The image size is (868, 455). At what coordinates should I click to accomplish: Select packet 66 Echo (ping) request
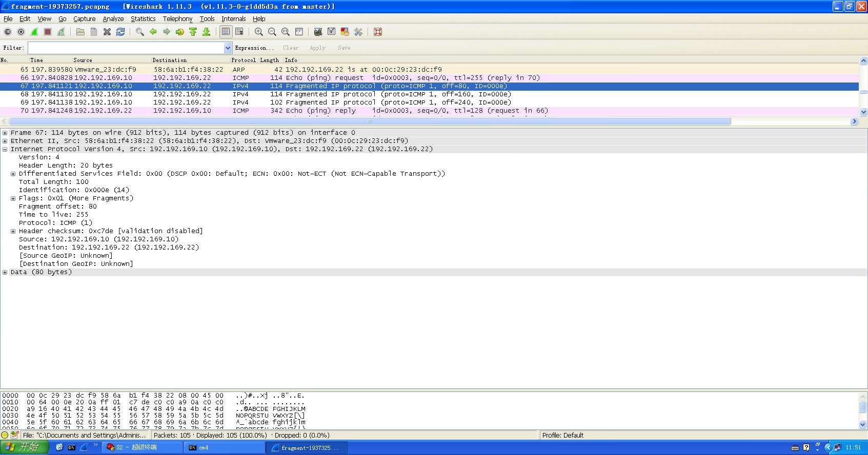429,78
